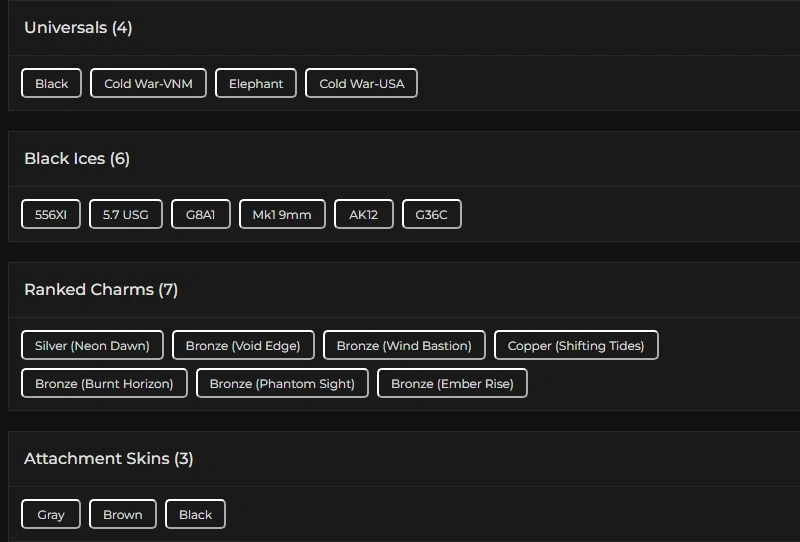The height and width of the screenshot is (542, 800).
Task: Select Bronze (Burnt Horizon) charm
Action: coord(104,384)
